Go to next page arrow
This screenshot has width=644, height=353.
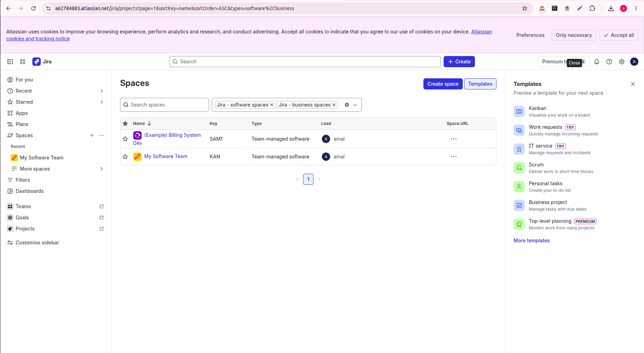coord(319,179)
